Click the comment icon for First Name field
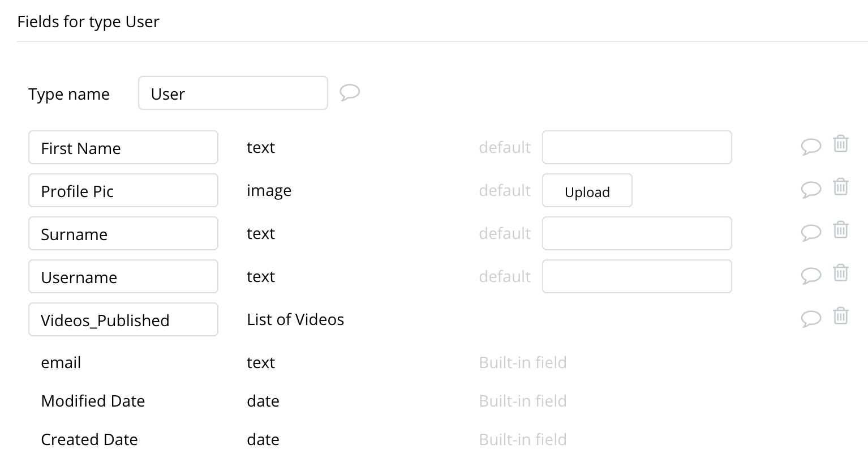868x470 pixels. click(811, 146)
